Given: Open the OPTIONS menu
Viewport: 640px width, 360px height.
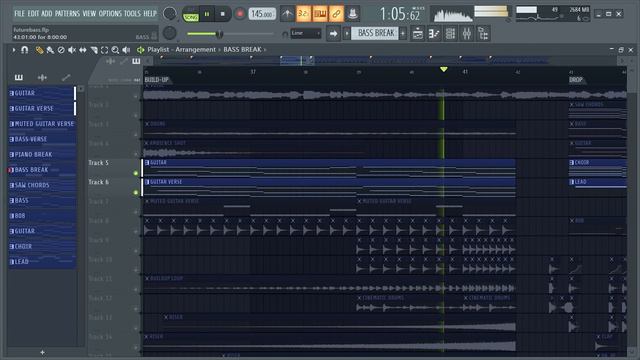Looking at the screenshot, I should [x=110, y=13].
